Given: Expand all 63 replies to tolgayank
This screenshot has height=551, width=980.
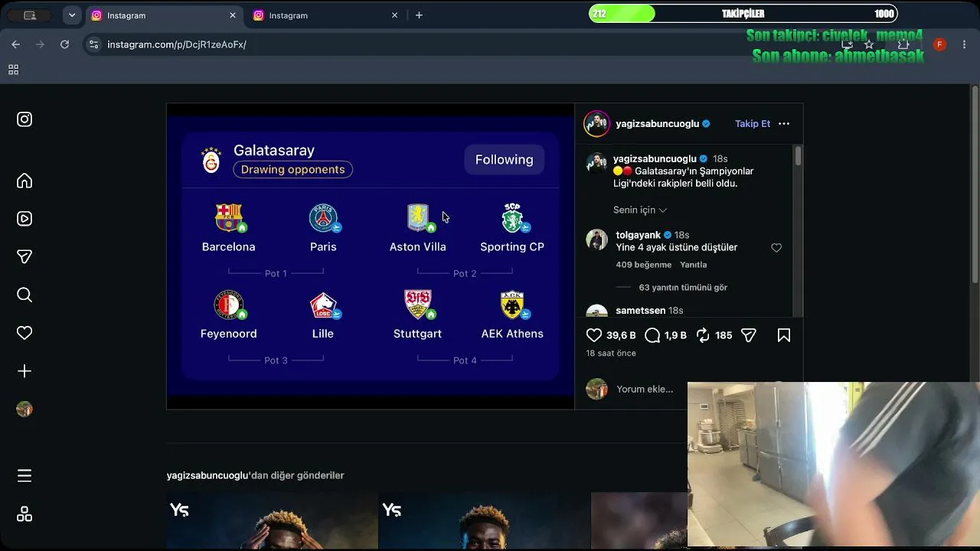Looking at the screenshot, I should click(683, 288).
